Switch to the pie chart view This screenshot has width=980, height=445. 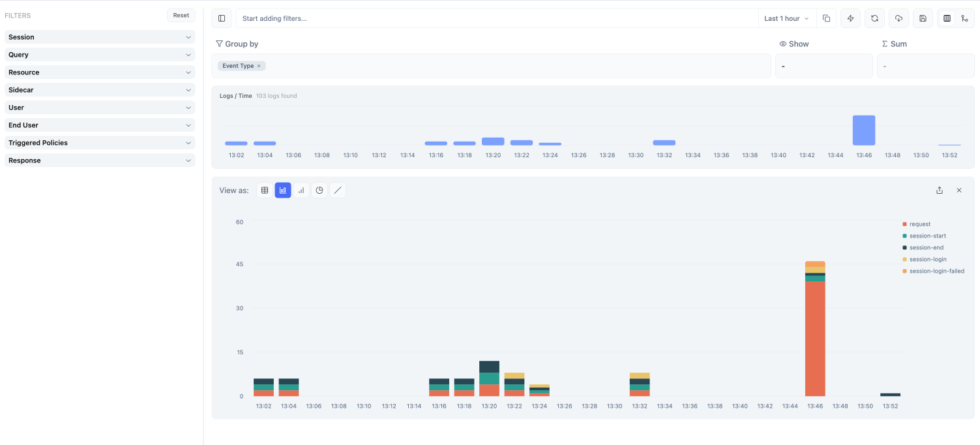319,190
